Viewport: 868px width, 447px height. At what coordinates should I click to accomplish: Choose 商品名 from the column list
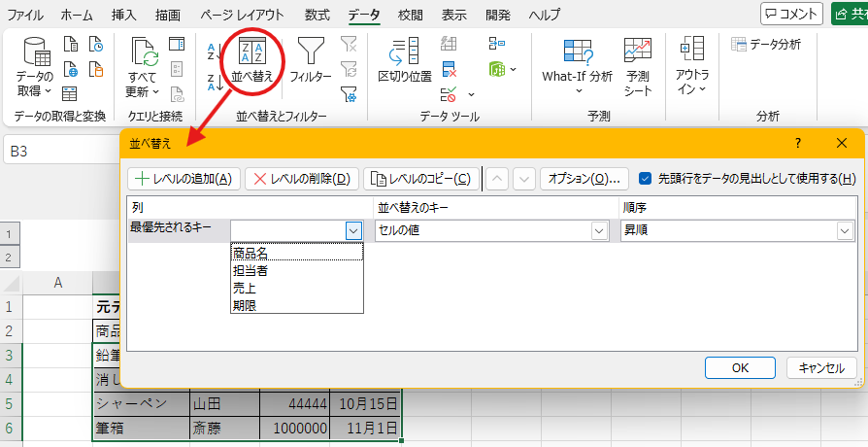[297, 253]
